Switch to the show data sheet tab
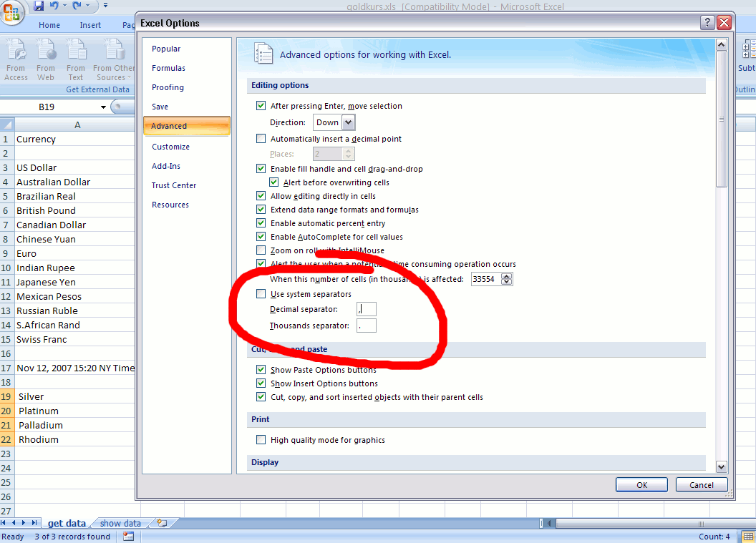The height and width of the screenshot is (543, 756). pos(120,523)
